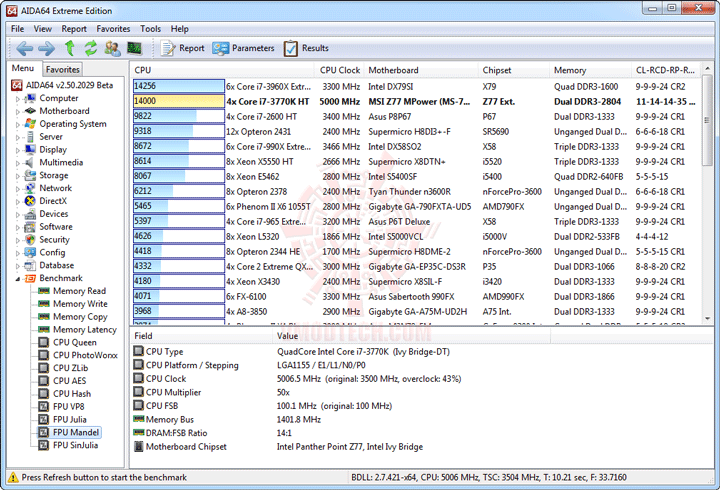Screen dimensions: 720x490
Task: Select the Devices tree icon
Action: point(30,214)
